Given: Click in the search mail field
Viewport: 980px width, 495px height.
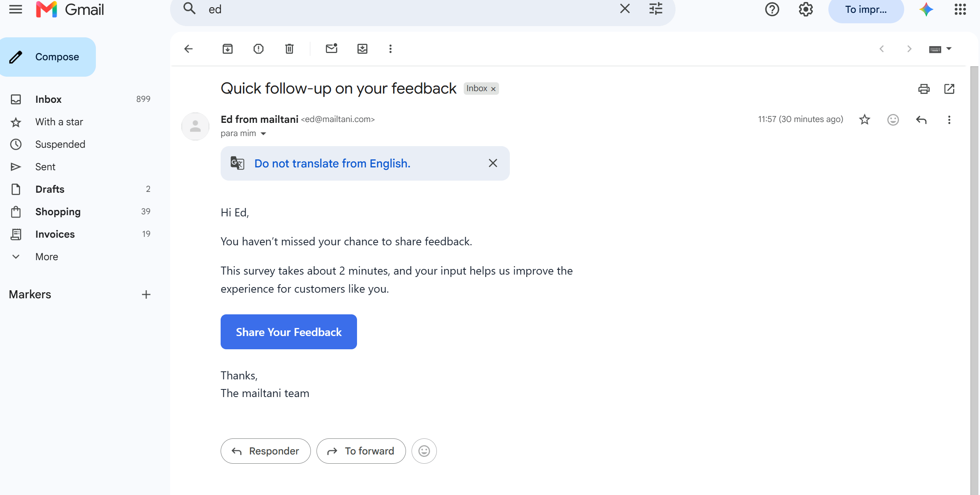Looking at the screenshot, I should pyautogui.click(x=409, y=9).
